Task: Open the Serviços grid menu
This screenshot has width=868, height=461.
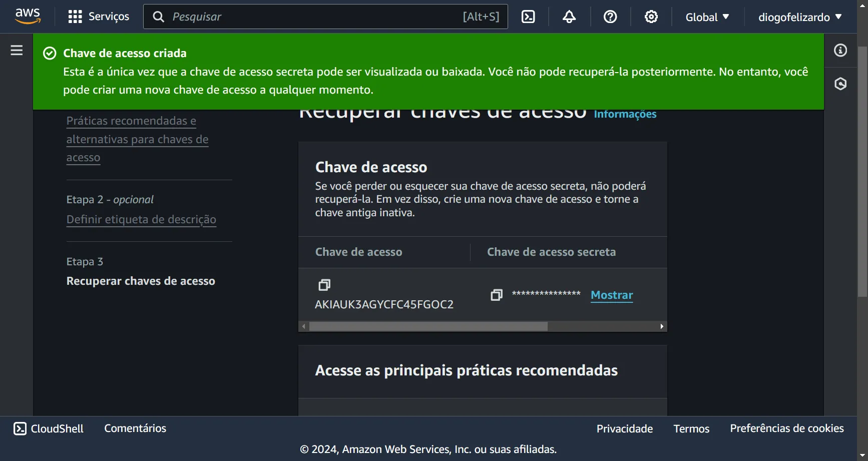Action: click(99, 17)
